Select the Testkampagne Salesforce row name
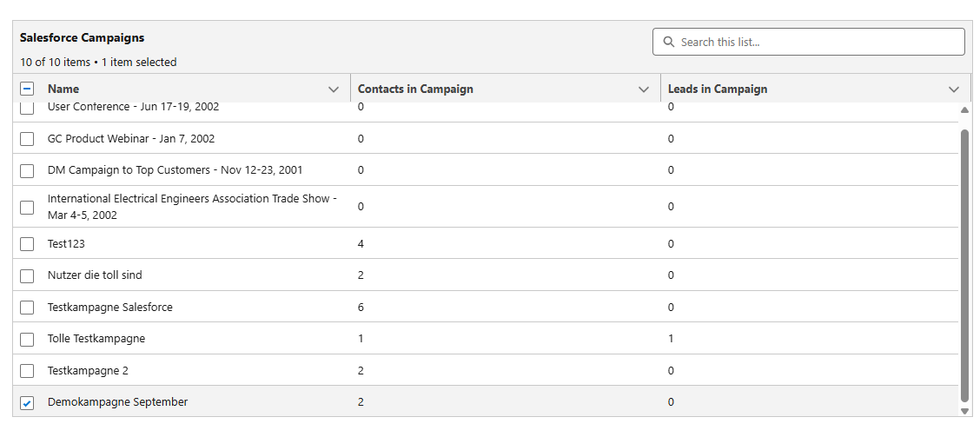Screen dimensions: 980x437 click(110, 308)
